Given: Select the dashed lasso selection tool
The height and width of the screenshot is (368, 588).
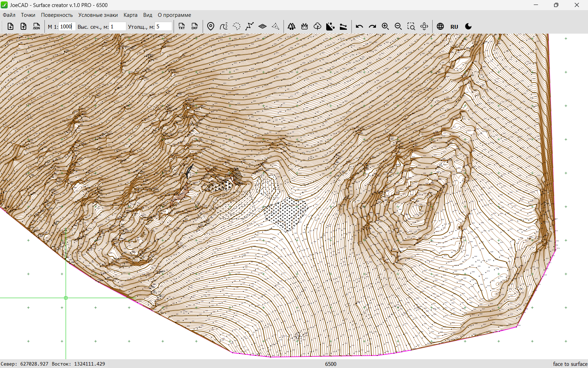Looking at the screenshot, I should click(x=237, y=26).
